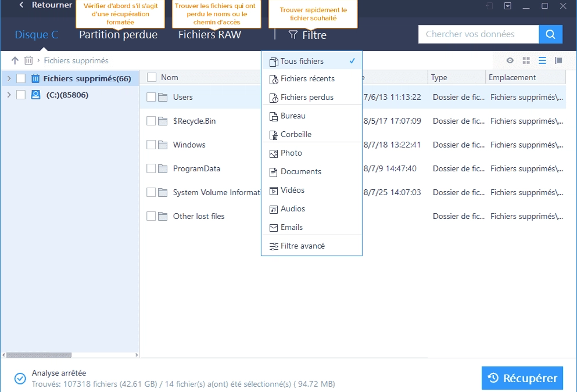The image size is (577, 392).
Task: Select Photo filter in dropdown
Action: [x=291, y=153]
